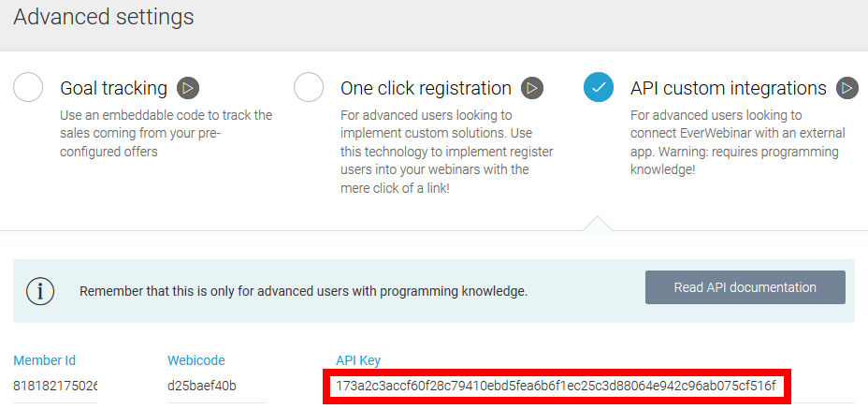Click the info circle icon in the notice
Image resolution: width=868 pixels, height=409 pixels.
tap(40, 291)
